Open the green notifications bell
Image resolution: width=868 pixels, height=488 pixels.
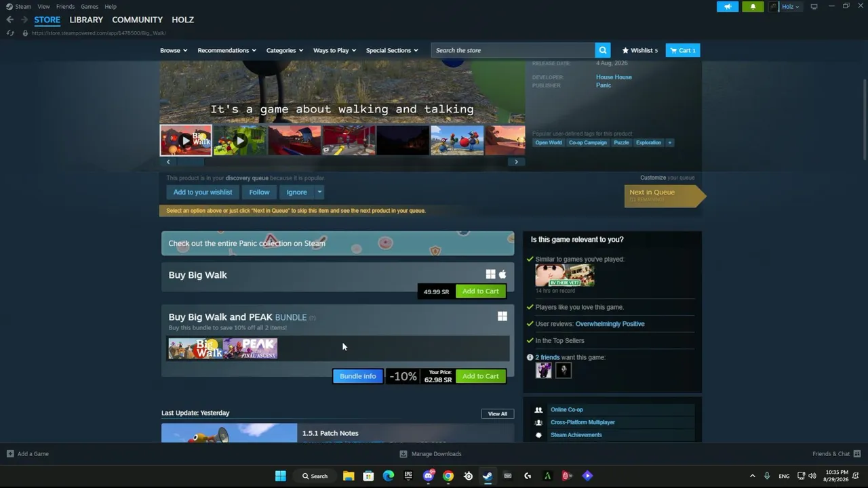click(753, 7)
